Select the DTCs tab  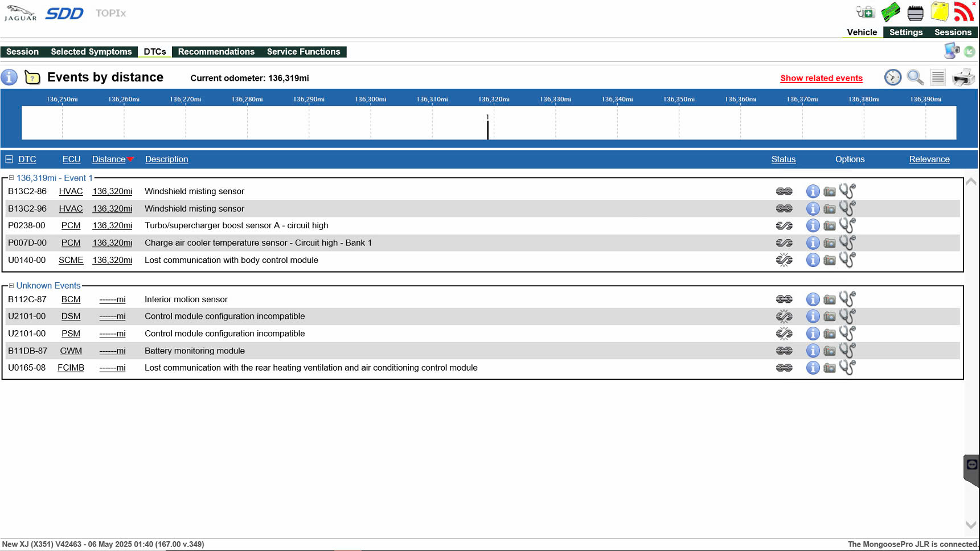pyautogui.click(x=155, y=52)
